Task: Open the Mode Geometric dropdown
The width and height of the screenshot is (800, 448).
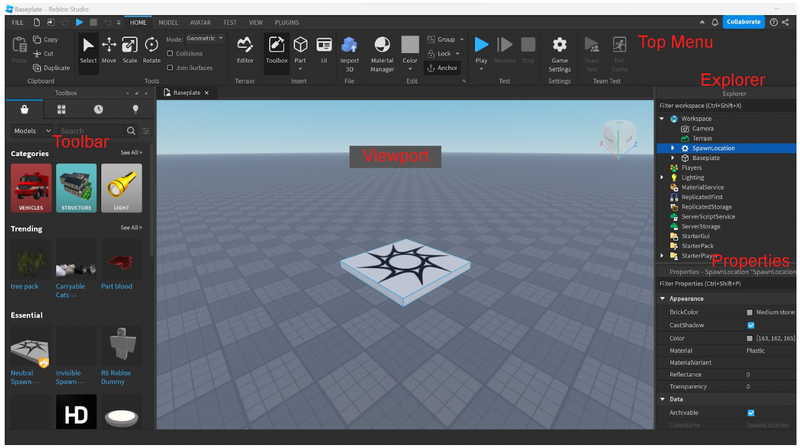Action: [206, 38]
